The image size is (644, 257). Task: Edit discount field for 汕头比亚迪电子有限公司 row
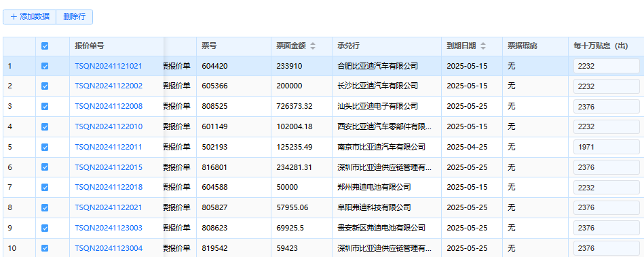click(x=607, y=107)
